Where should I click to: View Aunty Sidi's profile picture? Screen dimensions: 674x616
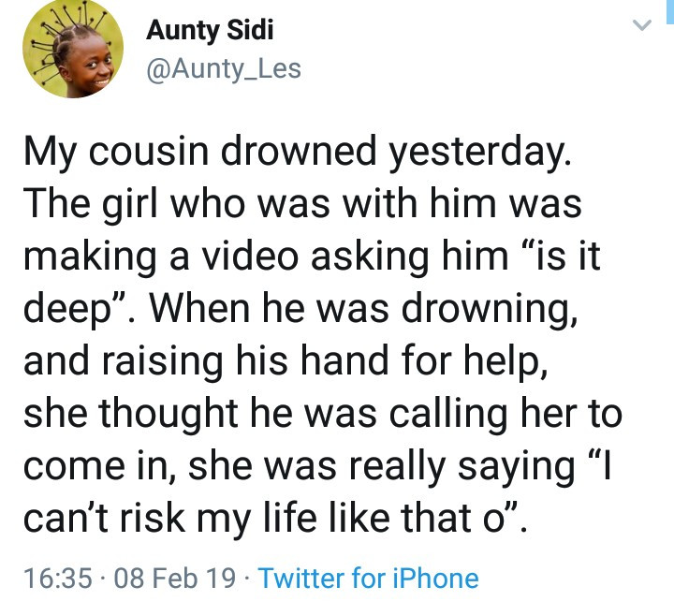tap(73, 48)
